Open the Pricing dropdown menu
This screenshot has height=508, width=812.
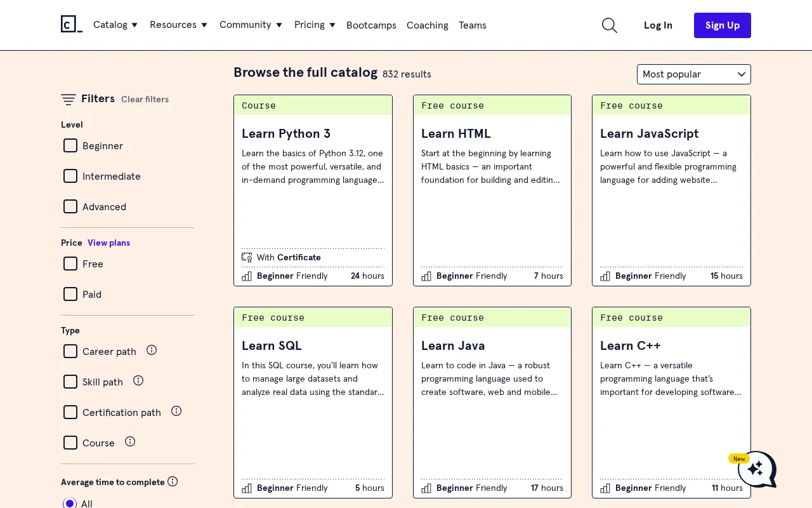click(x=315, y=25)
